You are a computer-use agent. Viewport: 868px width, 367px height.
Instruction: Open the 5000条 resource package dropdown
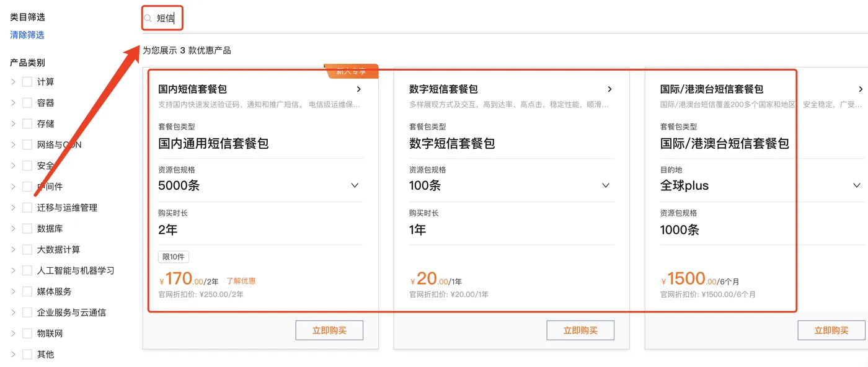click(x=355, y=185)
